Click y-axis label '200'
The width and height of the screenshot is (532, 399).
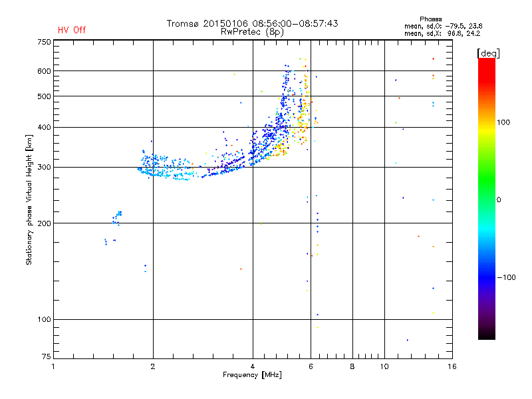point(44,223)
